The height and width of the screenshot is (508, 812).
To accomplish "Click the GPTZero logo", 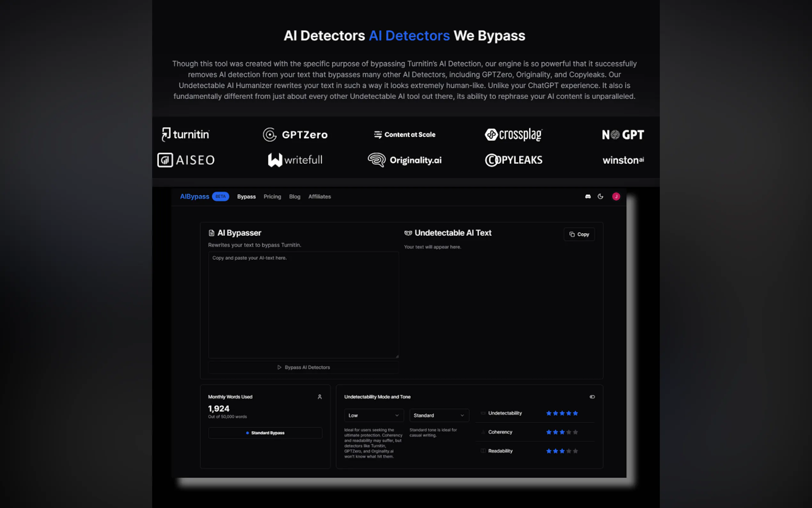I will (295, 135).
